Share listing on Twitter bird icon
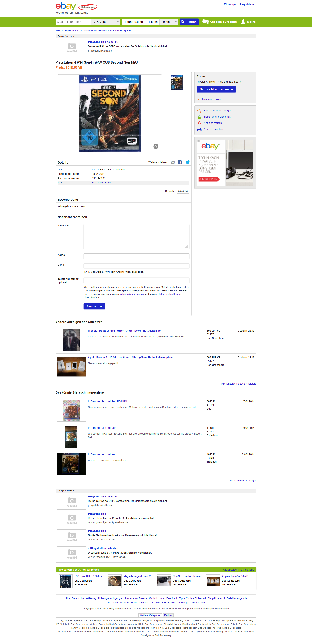Image resolution: width=312 pixels, height=644 pixels. coord(187,162)
